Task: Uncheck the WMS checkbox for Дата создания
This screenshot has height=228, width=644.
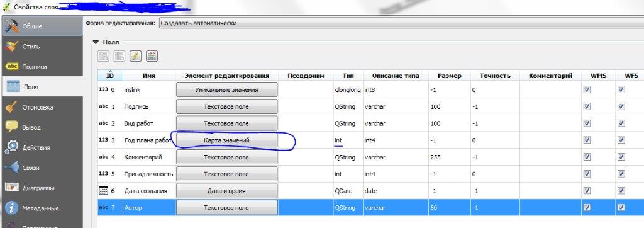Action: (587, 191)
